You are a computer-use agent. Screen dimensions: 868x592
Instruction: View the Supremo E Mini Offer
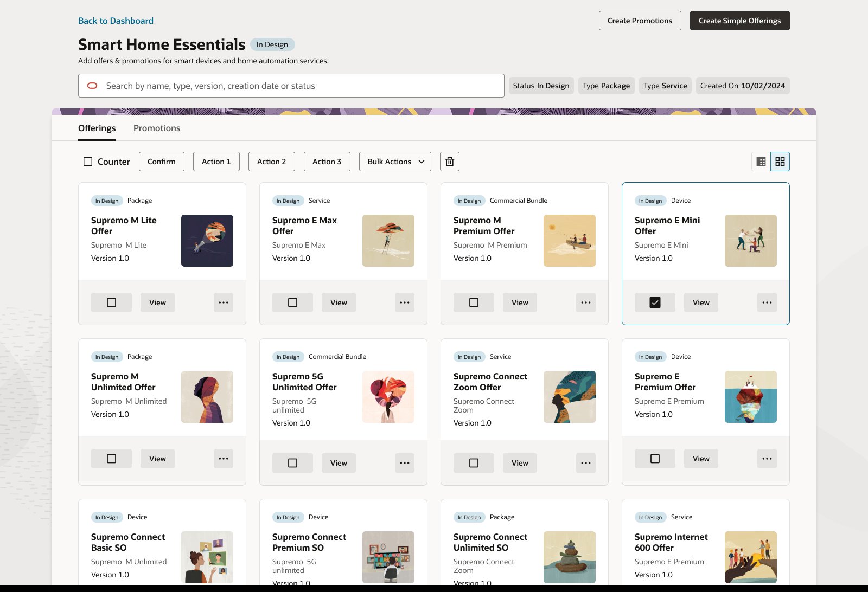pyautogui.click(x=701, y=303)
